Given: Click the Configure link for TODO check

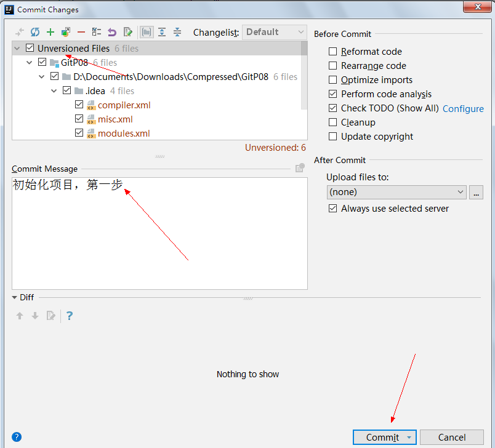Looking at the screenshot, I should tap(463, 108).
